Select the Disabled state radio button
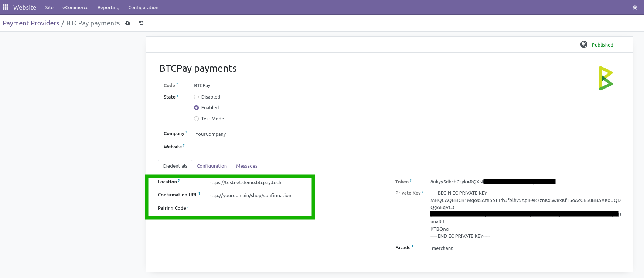This screenshot has width=644, height=278. 197,97
